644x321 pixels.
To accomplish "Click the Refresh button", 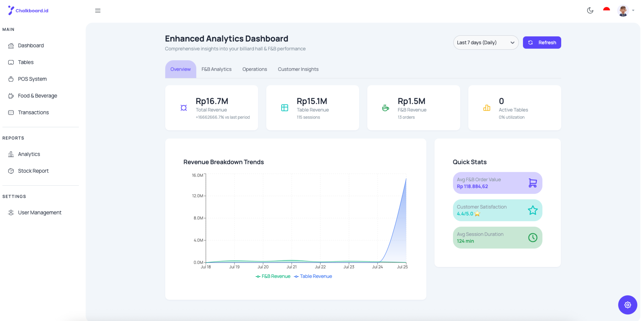I will (542, 43).
